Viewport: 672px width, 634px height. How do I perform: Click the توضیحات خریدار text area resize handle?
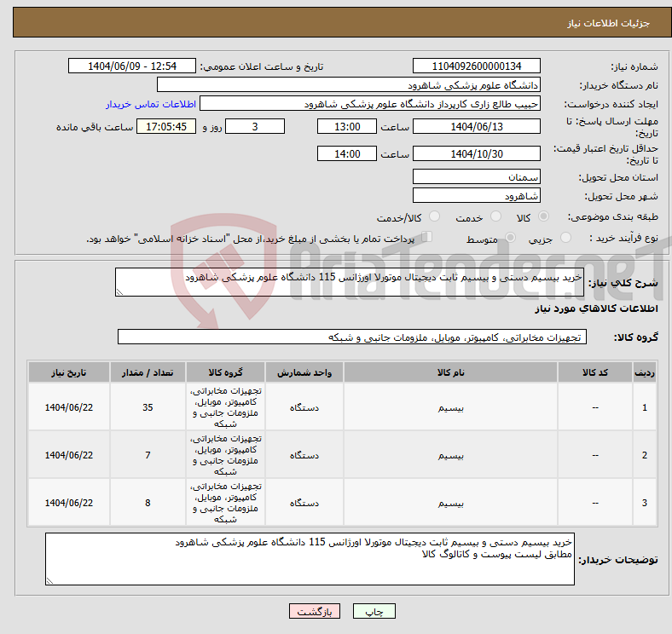point(49,580)
